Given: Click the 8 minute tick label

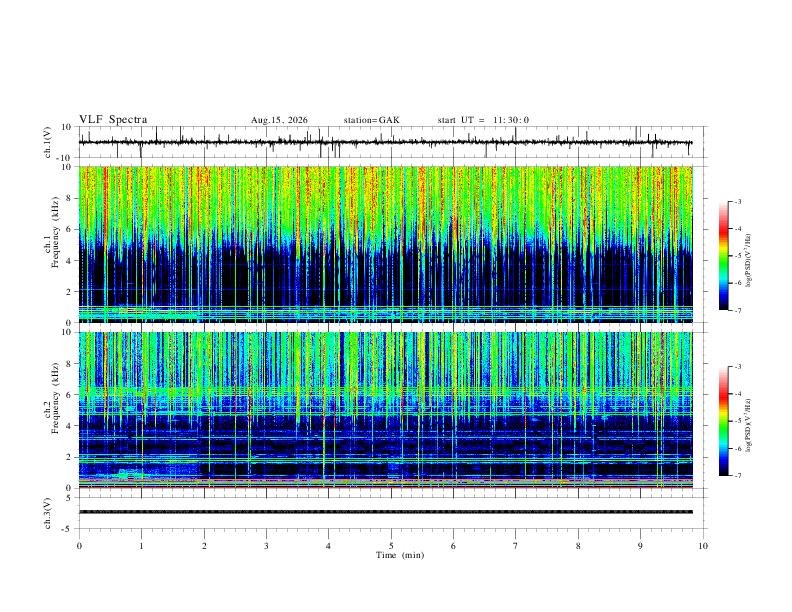Looking at the screenshot, I should tap(578, 546).
